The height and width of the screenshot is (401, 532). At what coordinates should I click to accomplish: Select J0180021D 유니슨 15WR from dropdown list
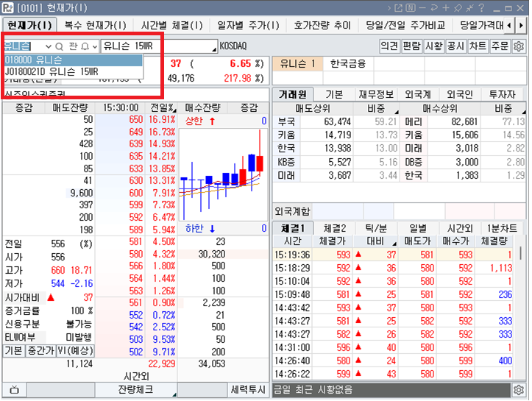pos(74,71)
